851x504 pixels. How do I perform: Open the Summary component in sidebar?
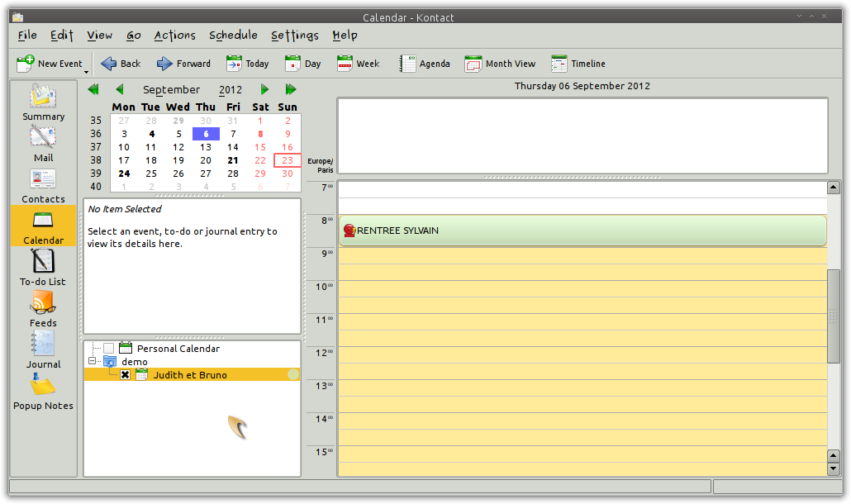[44, 102]
